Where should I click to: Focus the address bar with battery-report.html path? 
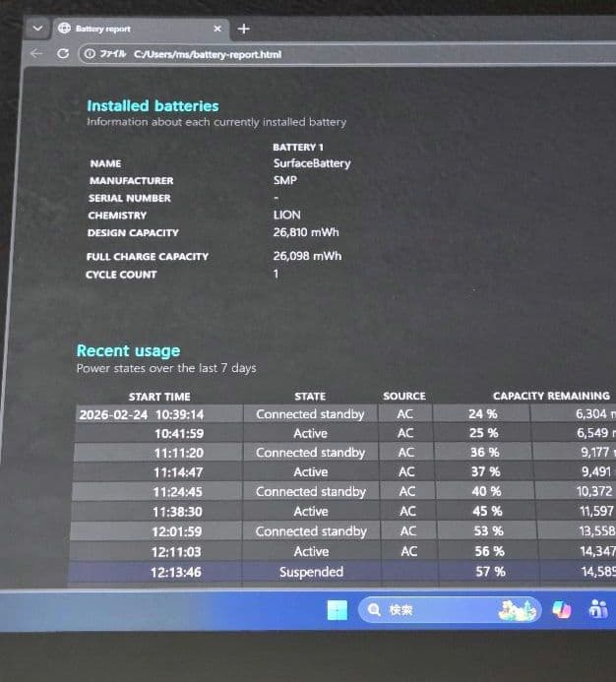click(348, 54)
